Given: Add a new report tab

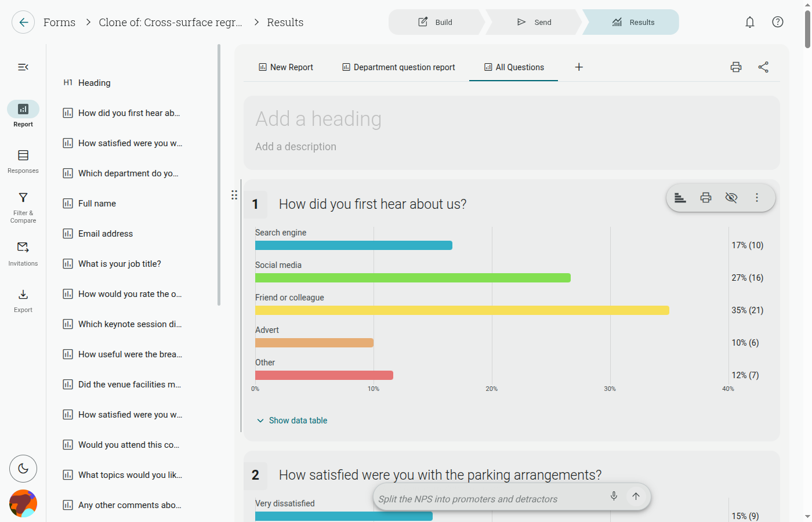Looking at the screenshot, I should coord(579,67).
